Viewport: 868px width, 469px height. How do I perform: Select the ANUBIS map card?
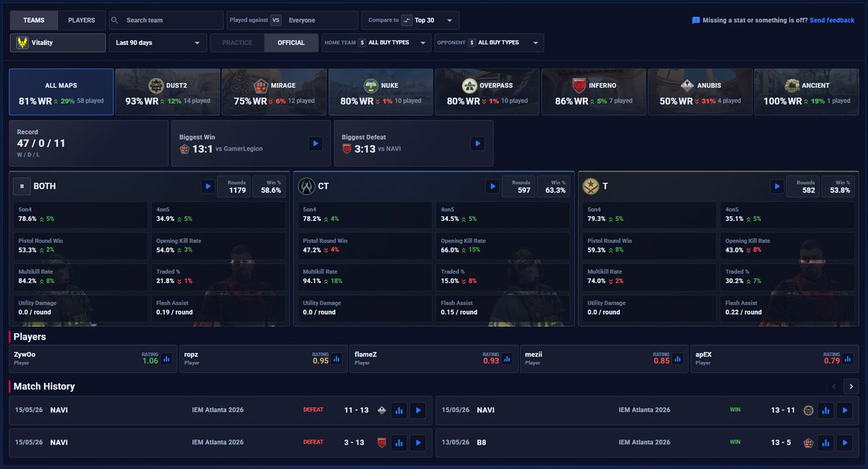pos(699,92)
